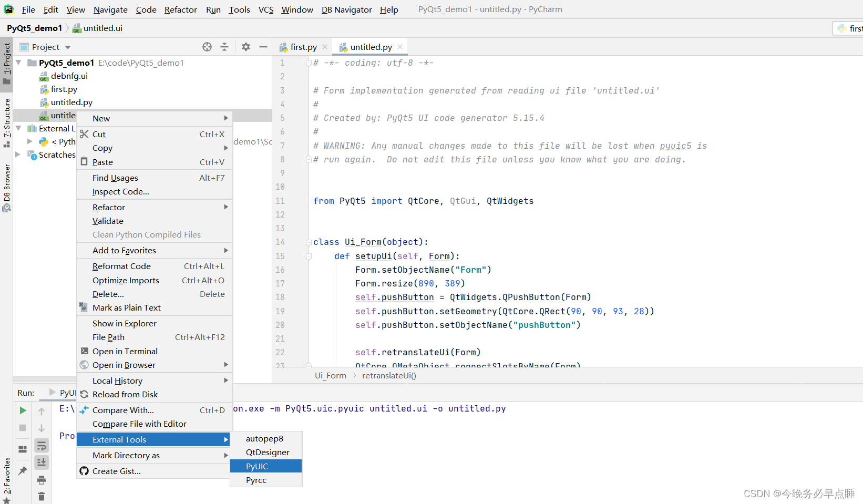
Task: Open the DB Navigator menu
Action: (347, 9)
